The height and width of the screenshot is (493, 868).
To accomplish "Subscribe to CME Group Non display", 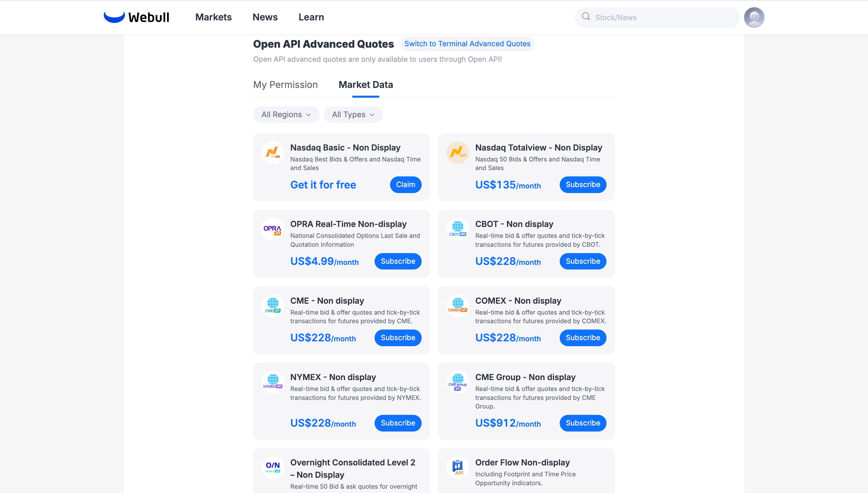I will pos(583,423).
